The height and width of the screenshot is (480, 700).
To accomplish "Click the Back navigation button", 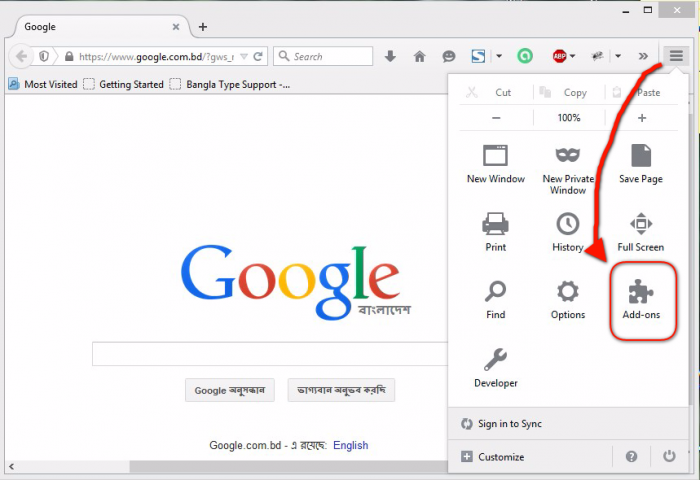I will pyautogui.click(x=21, y=56).
